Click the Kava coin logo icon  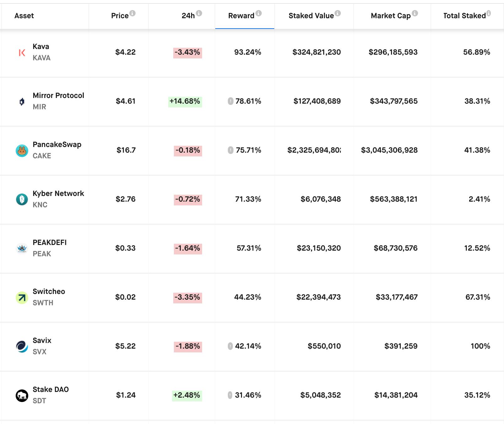(x=22, y=53)
